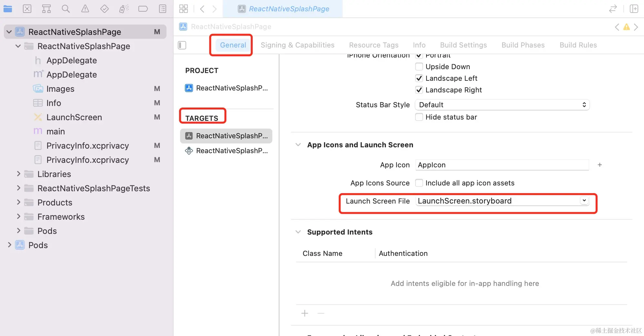
Task: Collapse the Supported Intents section
Action: click(298, 232)
